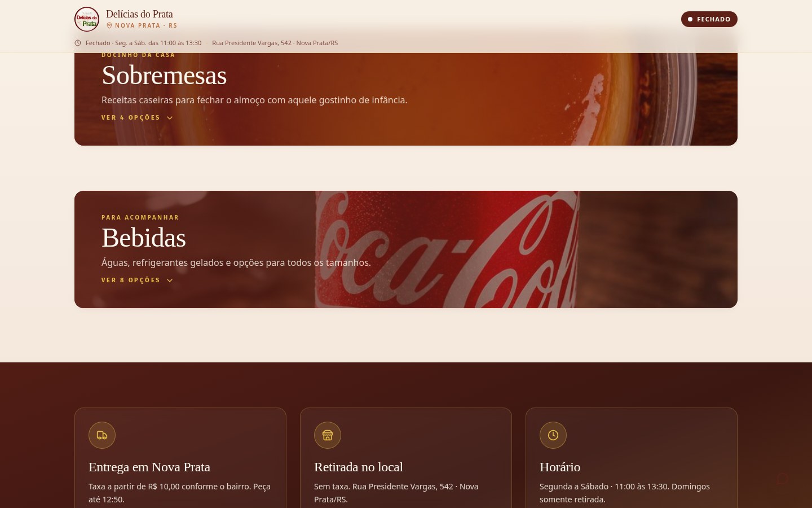Click the Horário card heading

coord(560,467)
